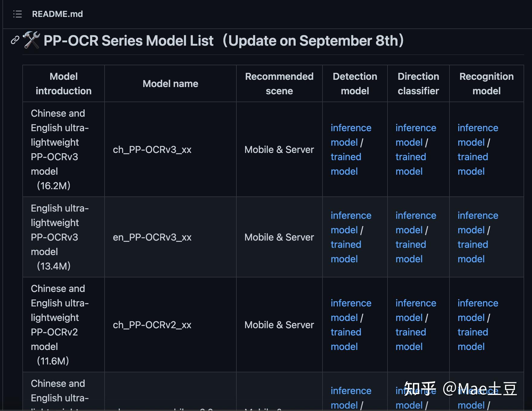Open en_PP-OCRv3 direction classifier inference model link
The height and width of the screenshot is (411, 532).
tap(416, 215)
